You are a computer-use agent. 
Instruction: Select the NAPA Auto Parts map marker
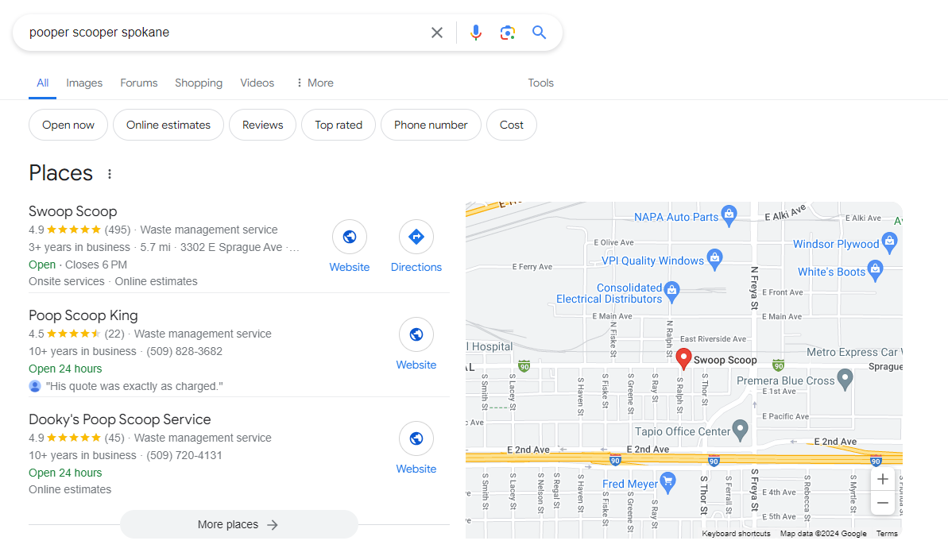tap(729, 215)
